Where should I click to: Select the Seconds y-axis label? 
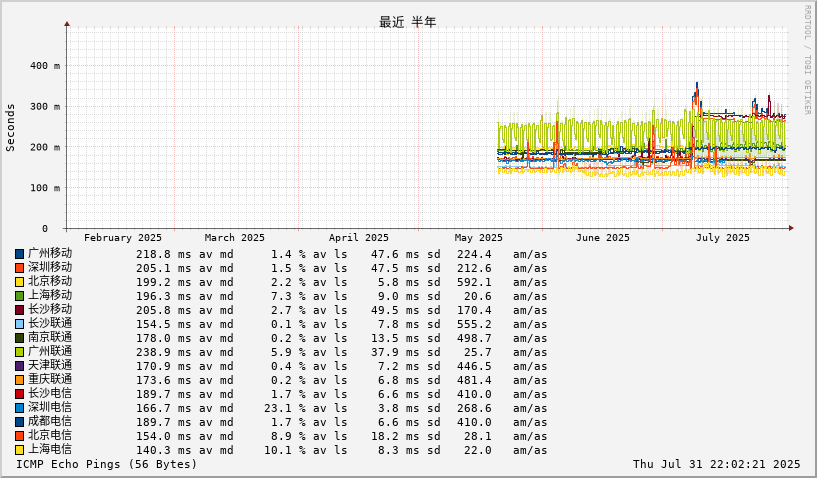tap(10, 128)
